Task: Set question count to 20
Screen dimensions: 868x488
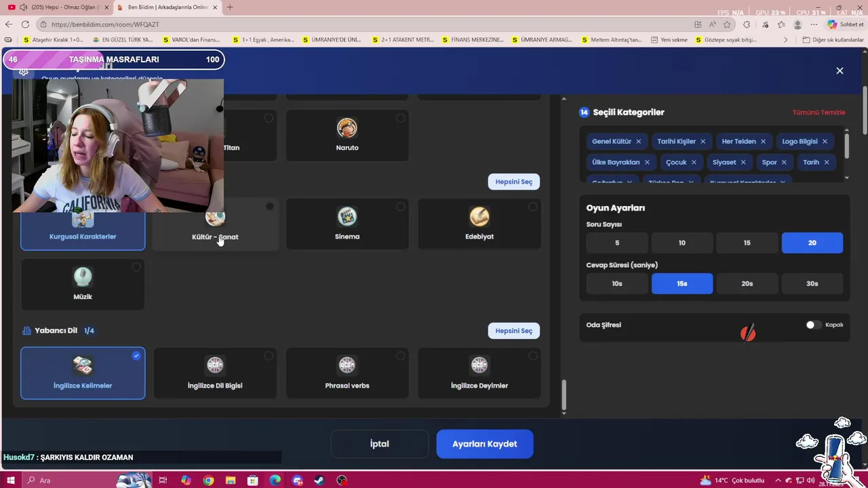Action: point(812,243)
